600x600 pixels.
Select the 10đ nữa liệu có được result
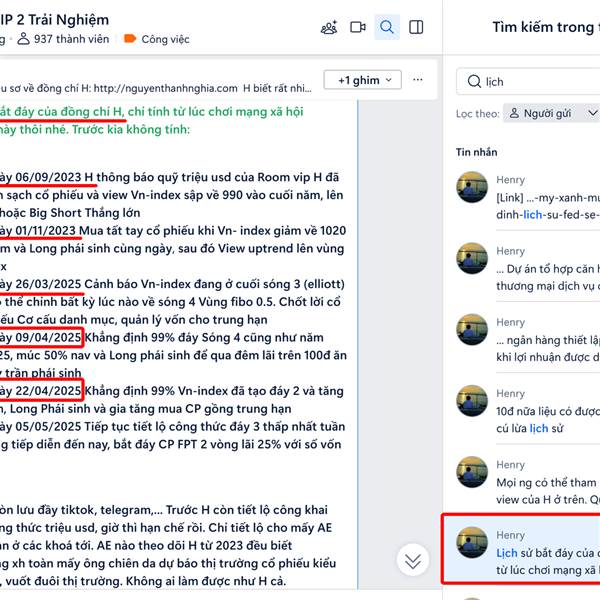coord(528,411)
